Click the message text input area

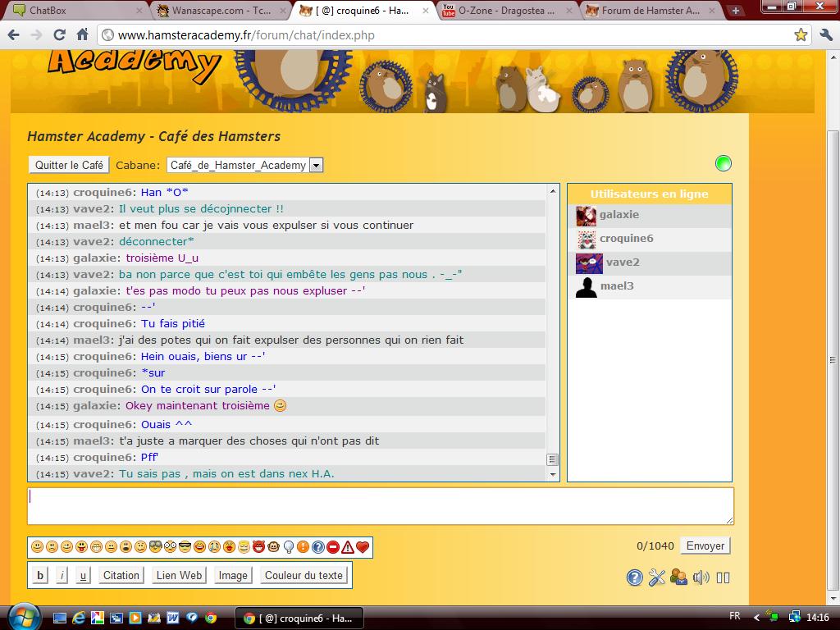381,505
